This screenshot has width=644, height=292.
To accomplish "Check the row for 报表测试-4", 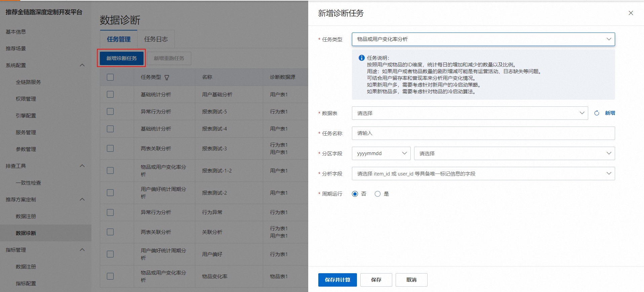I will pyautogui.click(x=110, y=129).
